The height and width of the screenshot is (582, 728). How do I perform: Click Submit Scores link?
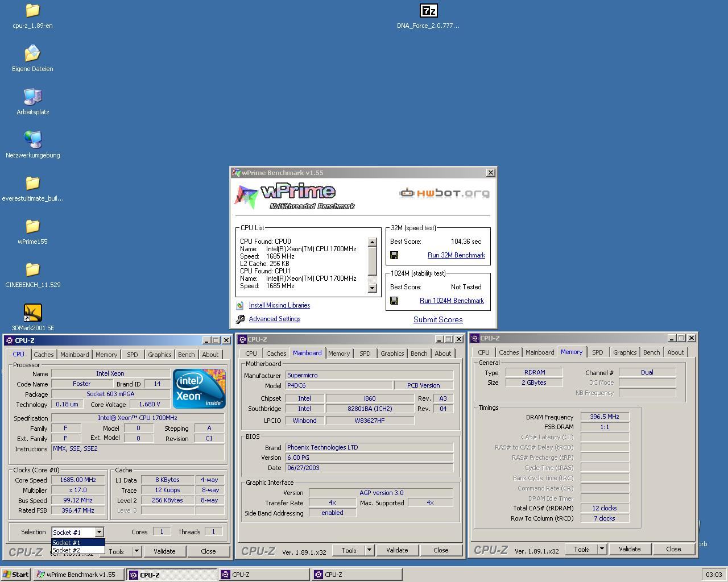(x=438, y=319)
